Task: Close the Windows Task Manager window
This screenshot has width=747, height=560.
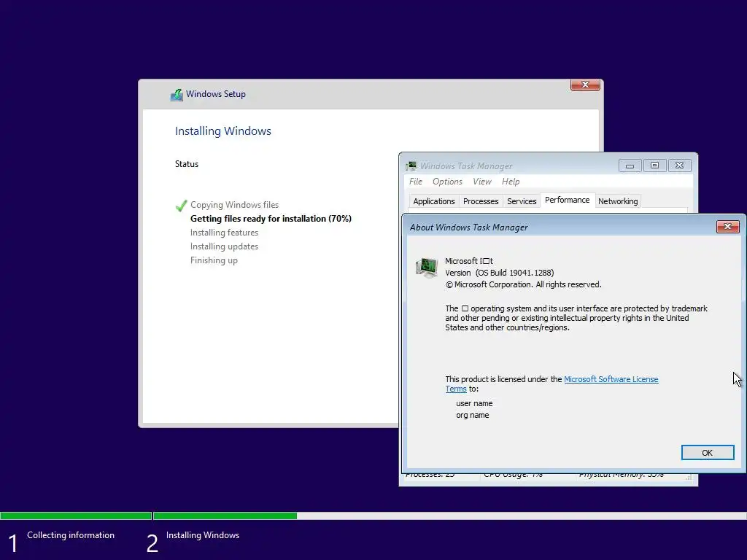Action: 679,166
